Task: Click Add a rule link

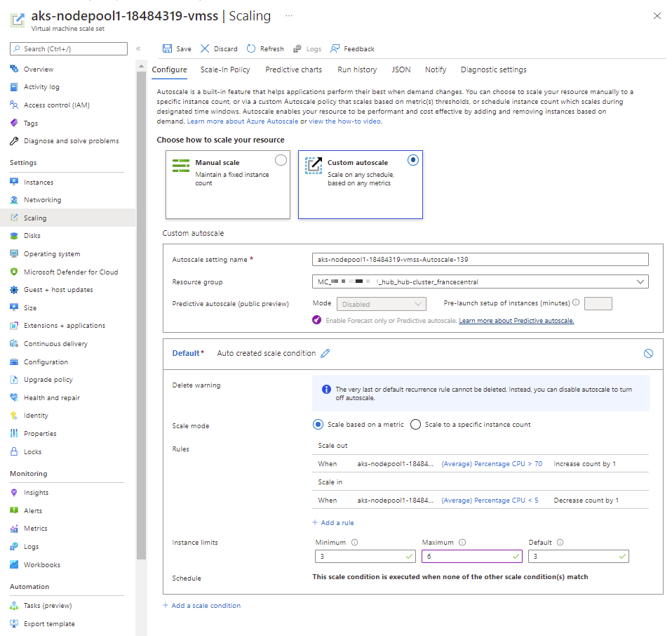Action: tap(333, 522)
